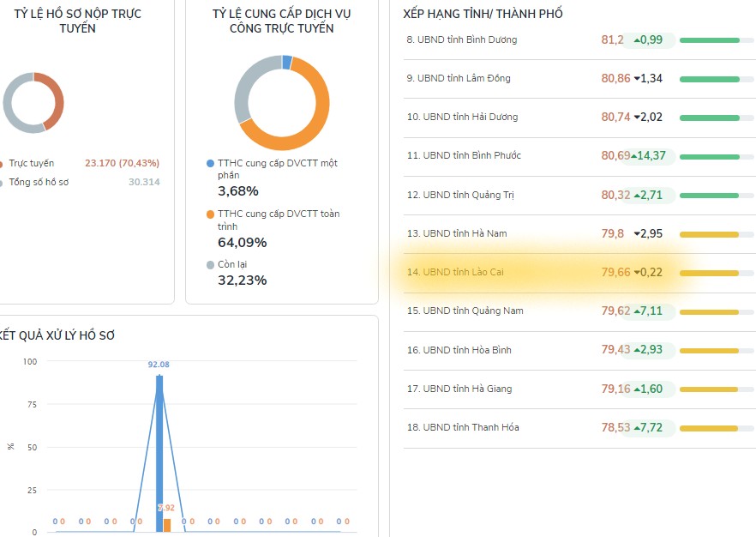Toggle the orange DVCTT toàn trình legend marker

211,214
